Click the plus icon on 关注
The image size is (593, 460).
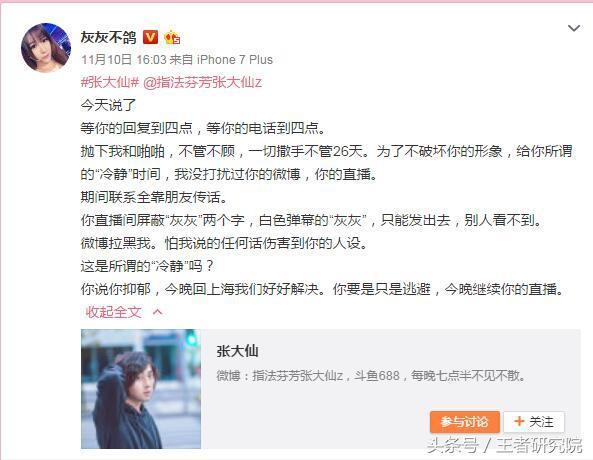tap(519, 421)
